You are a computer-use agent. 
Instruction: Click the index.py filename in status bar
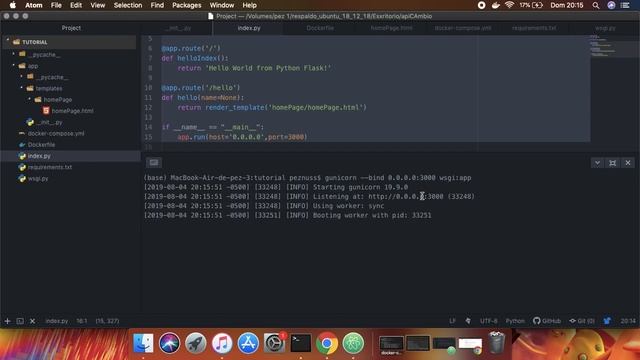point(57,321)
